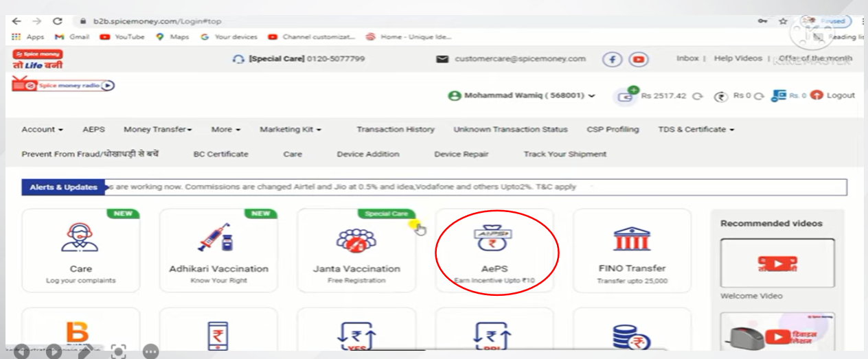The height and width of the screenshot is (359, 868).
Task: Open the AEPS menu item
Action: 93,129
